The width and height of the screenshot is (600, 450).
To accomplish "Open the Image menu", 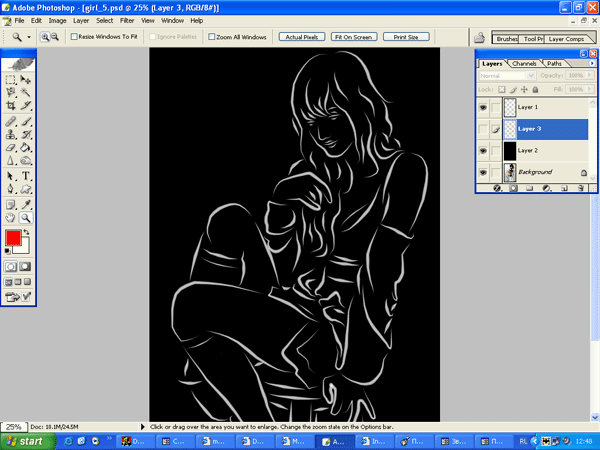I will (57, 21).
